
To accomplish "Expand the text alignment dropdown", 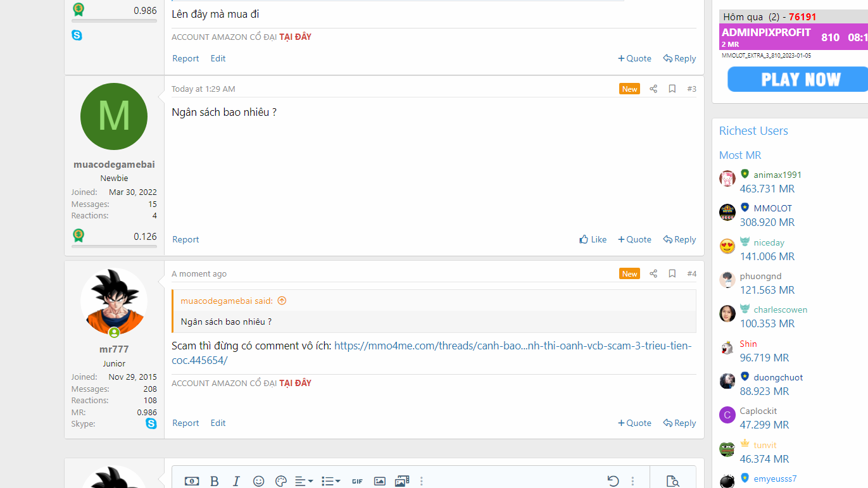I will pos(304,481).
